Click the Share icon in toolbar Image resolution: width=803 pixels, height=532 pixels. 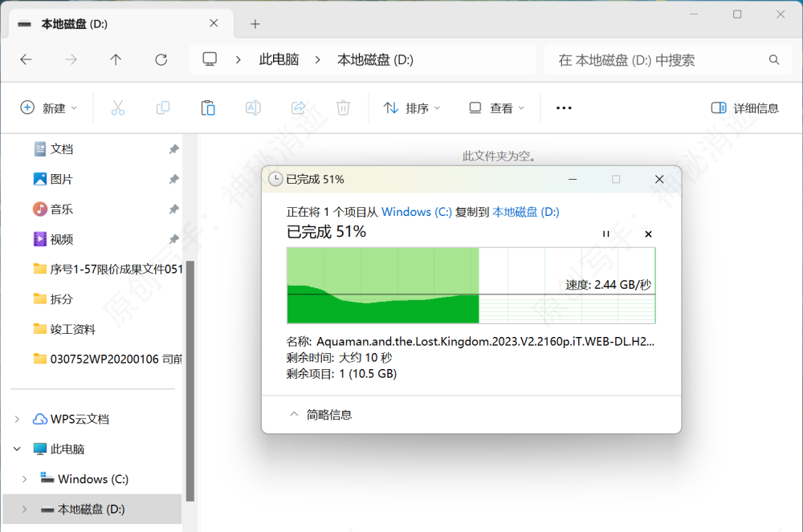click(x=298, y=108)
